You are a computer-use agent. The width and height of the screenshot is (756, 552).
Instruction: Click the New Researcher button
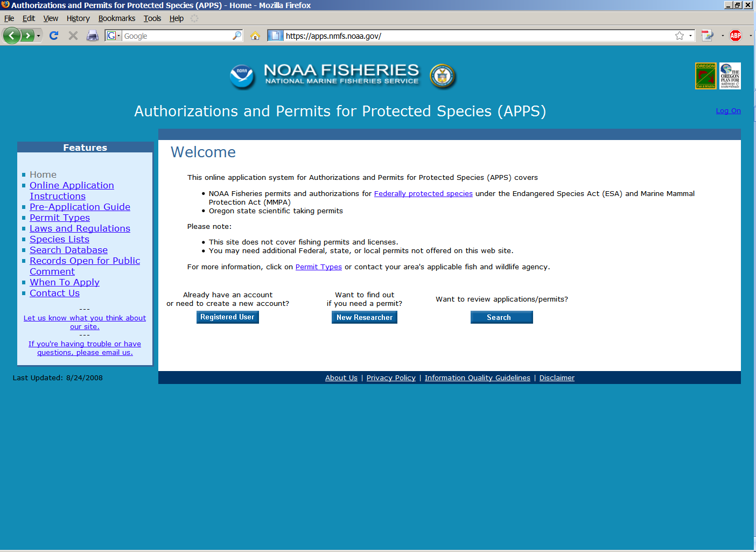365,317
